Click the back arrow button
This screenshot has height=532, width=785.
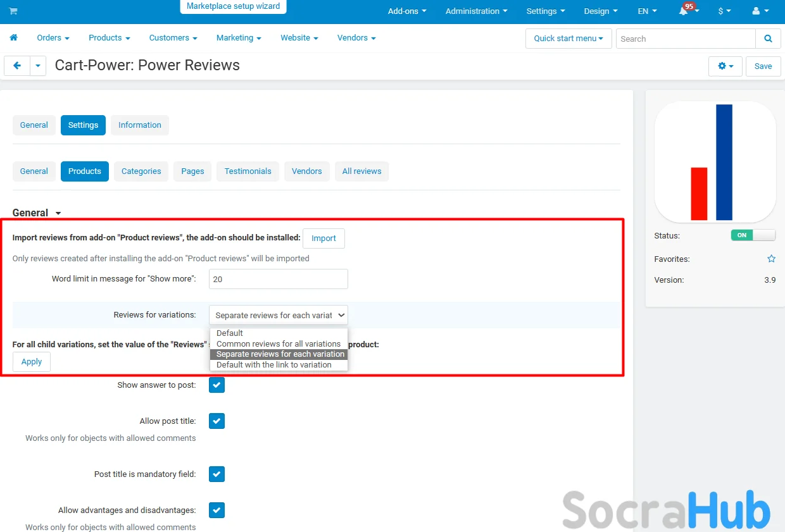17,66
